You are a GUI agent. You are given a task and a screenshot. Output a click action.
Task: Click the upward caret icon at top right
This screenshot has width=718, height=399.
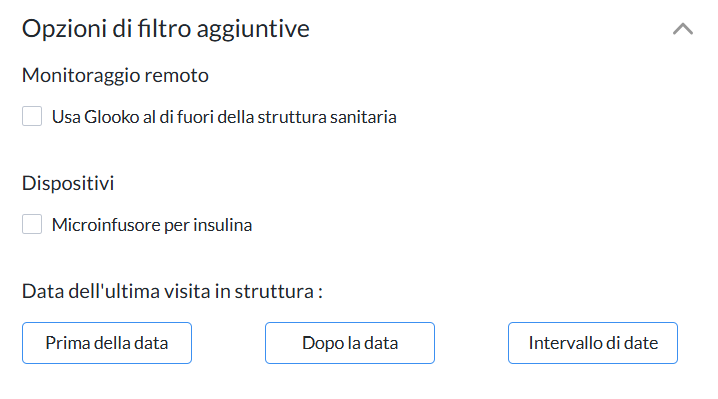tap(682, 29)
